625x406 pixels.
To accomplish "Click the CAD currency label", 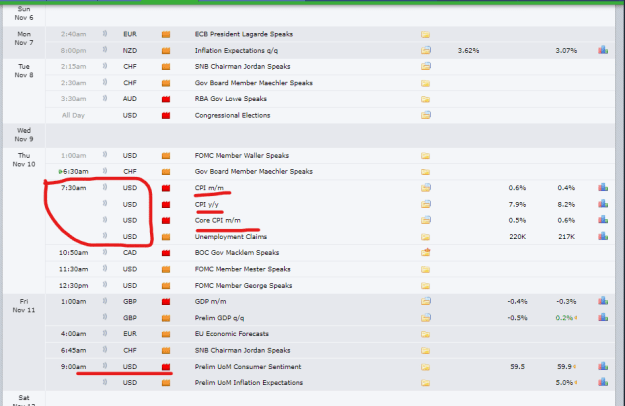I will coord(130,253).
